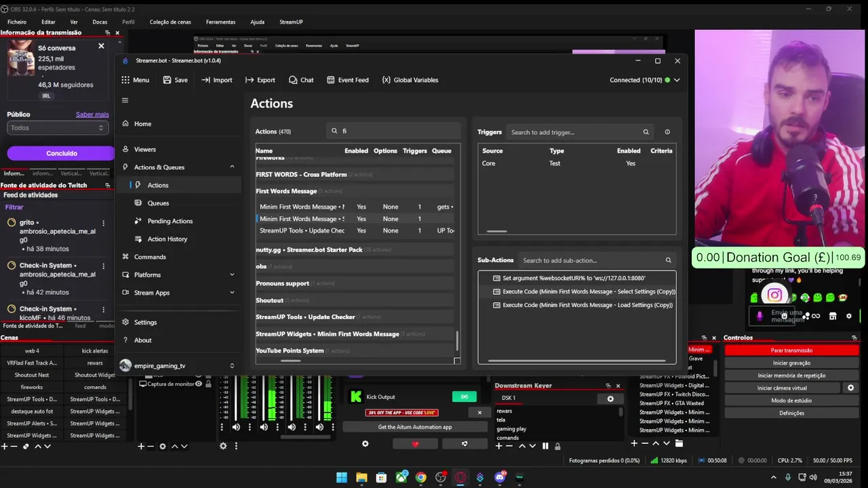
Task: Click the purple Concluído button
Action: click(x=61, y=153)
